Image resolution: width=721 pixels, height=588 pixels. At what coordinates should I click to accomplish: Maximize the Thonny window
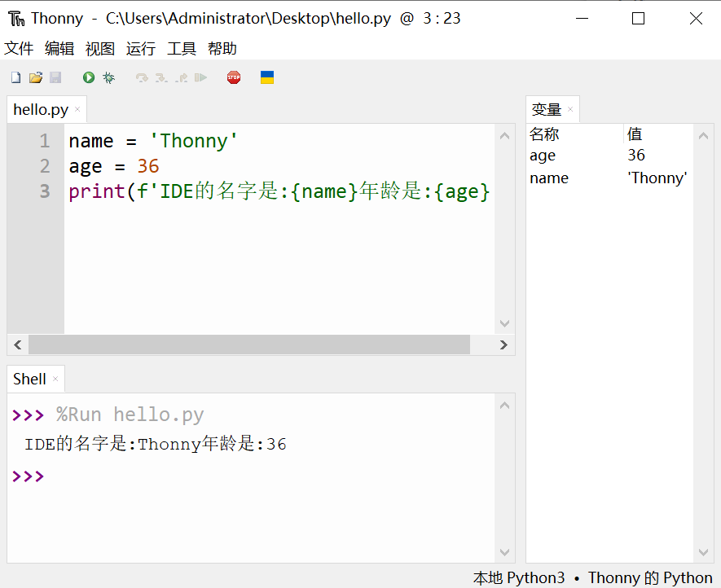(638, 19)
